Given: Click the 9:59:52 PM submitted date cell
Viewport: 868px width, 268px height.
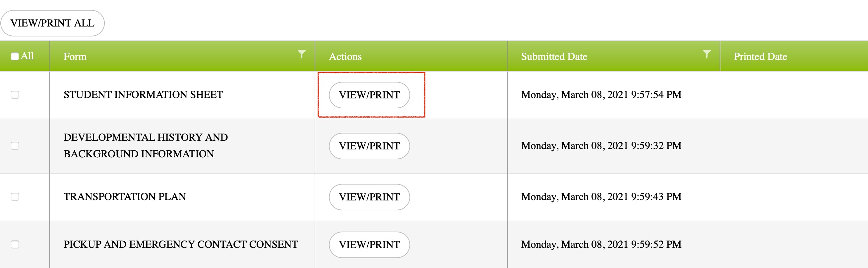Looking at the screenshot, I should coord(601,244).
